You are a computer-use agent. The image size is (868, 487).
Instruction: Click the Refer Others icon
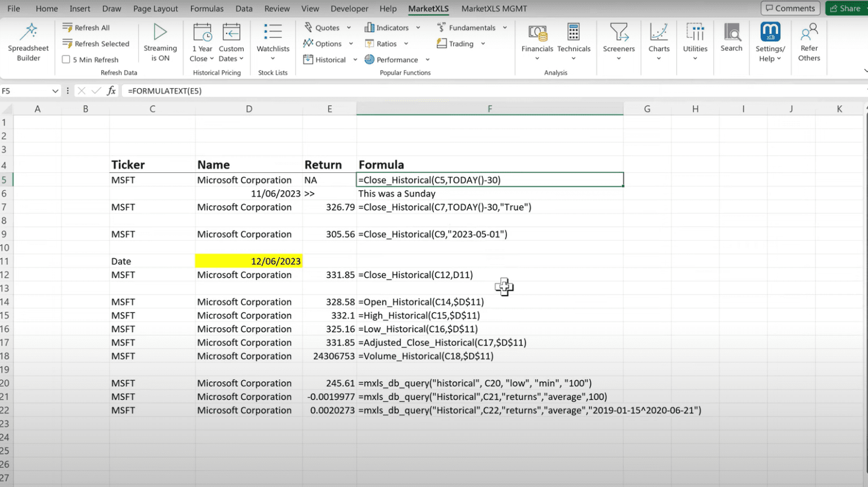point(809,32)
